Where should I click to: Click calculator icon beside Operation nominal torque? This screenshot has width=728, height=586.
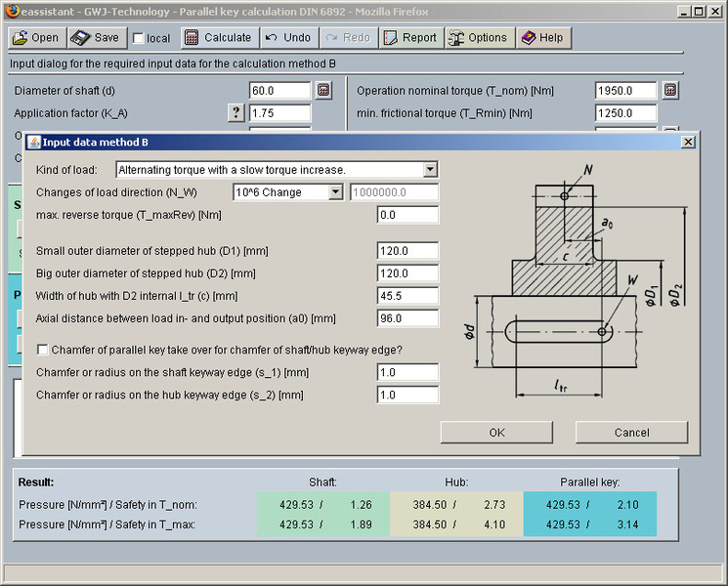[669, 91]
